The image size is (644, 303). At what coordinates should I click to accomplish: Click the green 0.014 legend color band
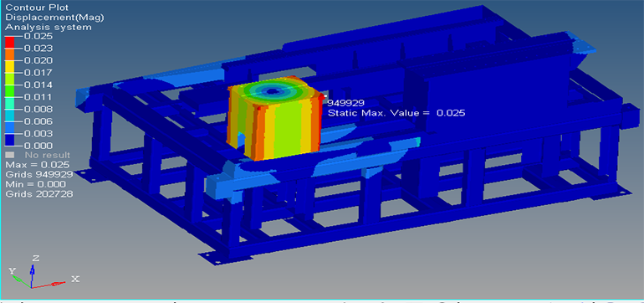(x=9, y=91)
